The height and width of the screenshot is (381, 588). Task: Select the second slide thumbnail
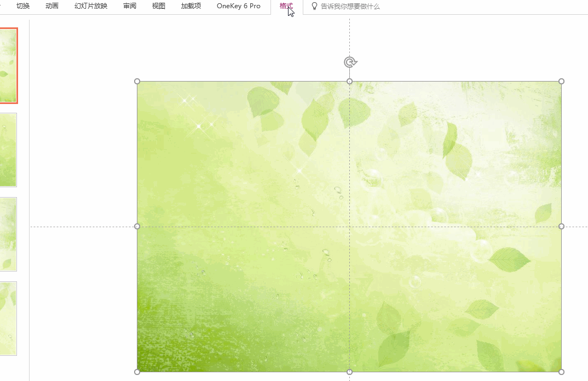[8, 149]
